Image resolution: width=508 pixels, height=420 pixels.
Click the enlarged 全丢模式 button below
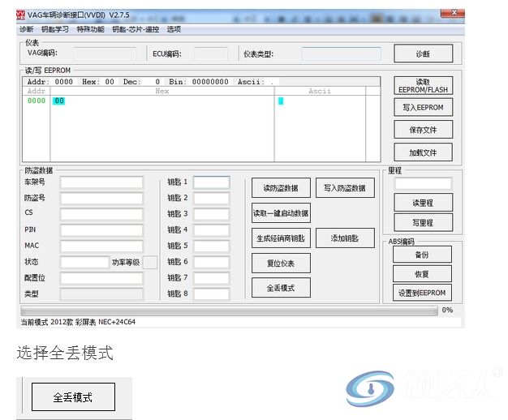[x=73, y=396]
